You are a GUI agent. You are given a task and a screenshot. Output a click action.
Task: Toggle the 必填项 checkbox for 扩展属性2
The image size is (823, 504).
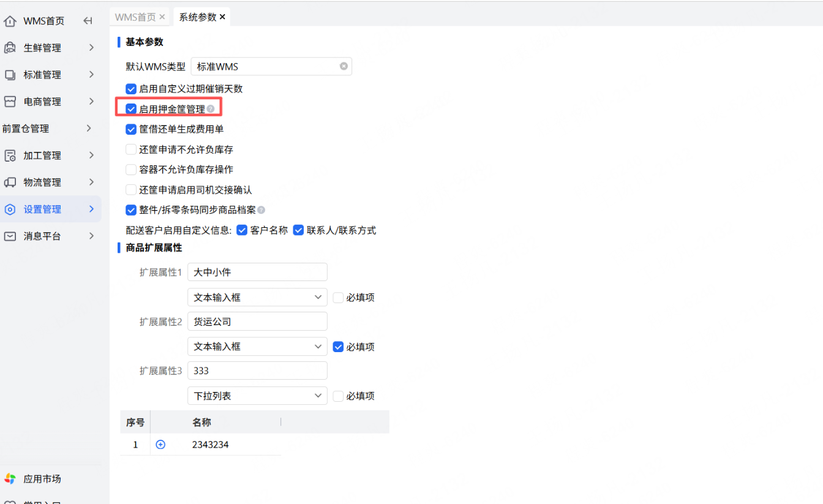pyautogui.click(x=338, y=347)
